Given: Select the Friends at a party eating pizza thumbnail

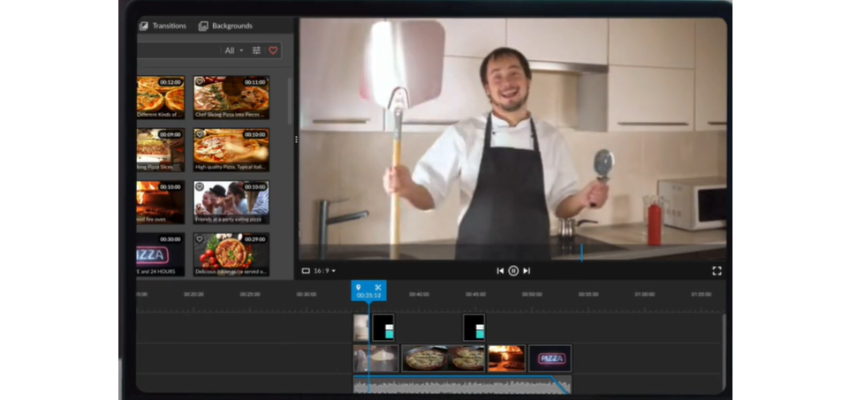Looking at the screenshot, I should 231,202.
